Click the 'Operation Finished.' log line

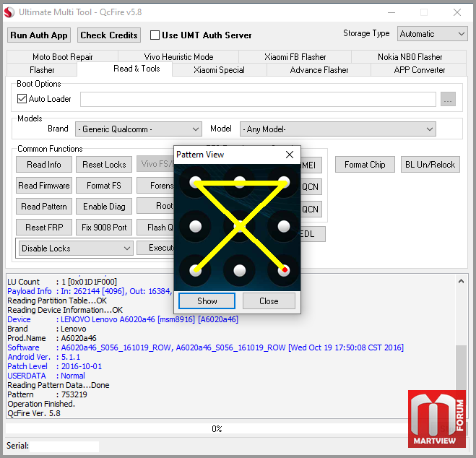41,404
